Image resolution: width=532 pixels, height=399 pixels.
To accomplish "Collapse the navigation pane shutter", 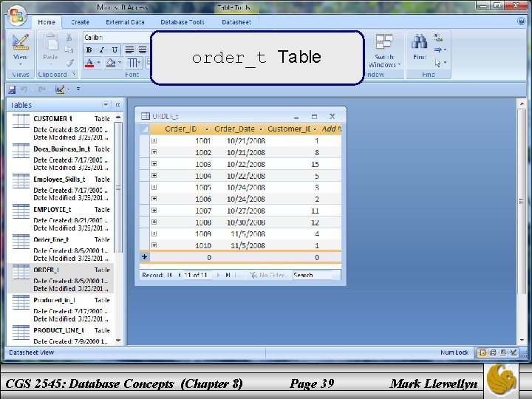I will [117, 104].
